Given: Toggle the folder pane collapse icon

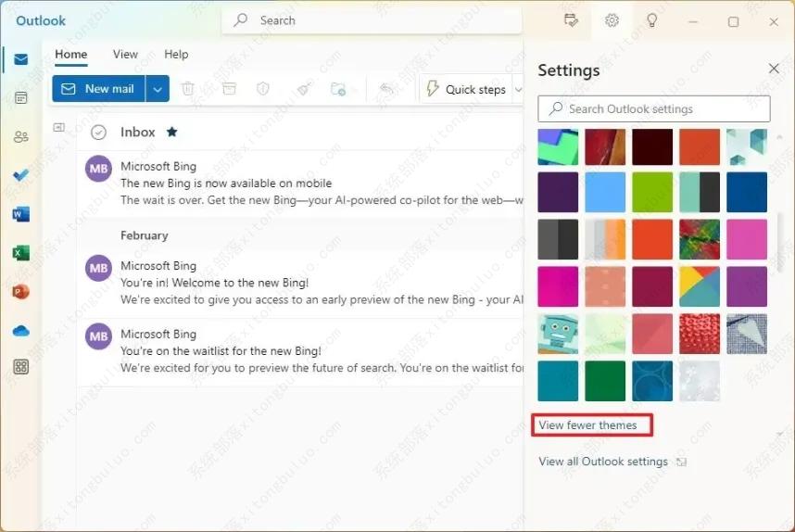Looking at the screenshot, I should click(x=58, y=127).
